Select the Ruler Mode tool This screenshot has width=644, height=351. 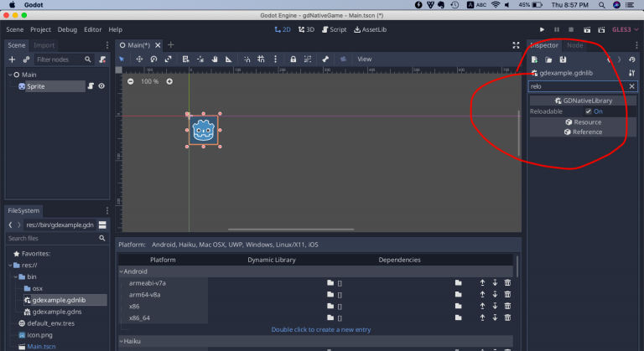229,59
